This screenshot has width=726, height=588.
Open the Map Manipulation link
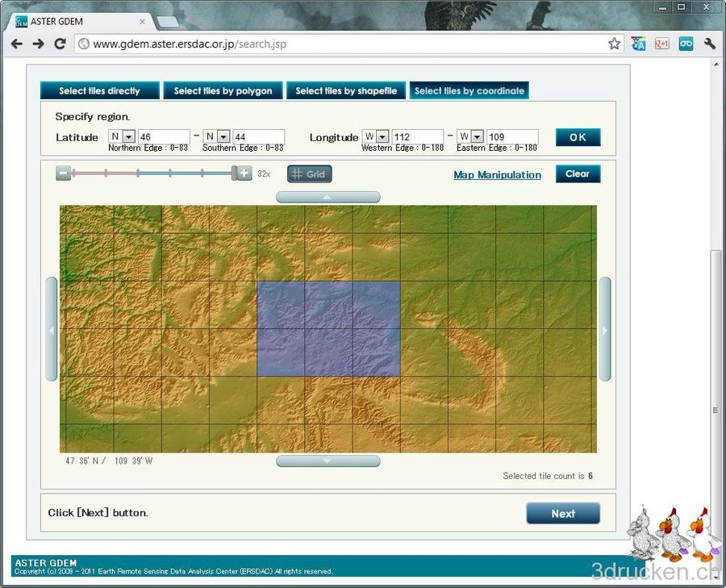(497, 174)
